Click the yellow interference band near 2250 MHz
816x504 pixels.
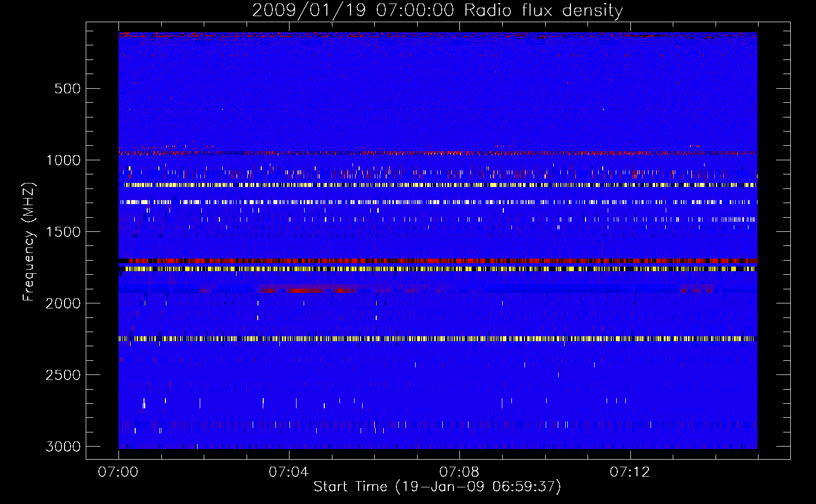(x=438, y=339)
